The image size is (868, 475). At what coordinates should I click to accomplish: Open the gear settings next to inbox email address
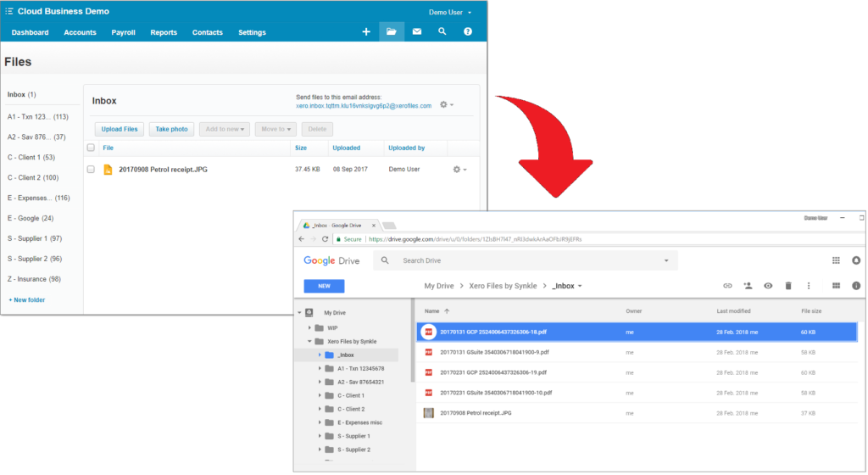tap(446, 104)
